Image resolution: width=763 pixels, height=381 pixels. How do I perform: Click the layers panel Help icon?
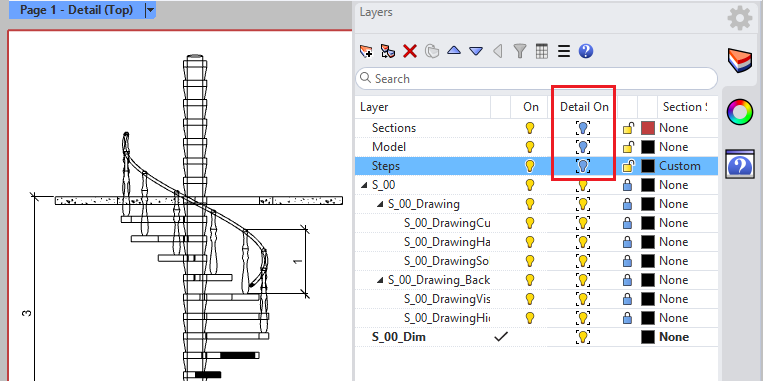(x=586, y=51)
